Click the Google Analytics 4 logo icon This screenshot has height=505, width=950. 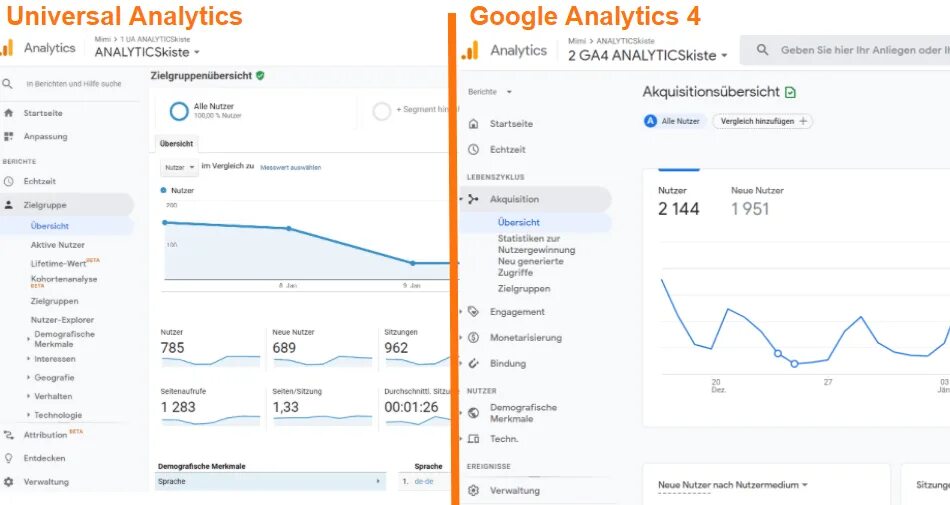(x=470, y=51)
